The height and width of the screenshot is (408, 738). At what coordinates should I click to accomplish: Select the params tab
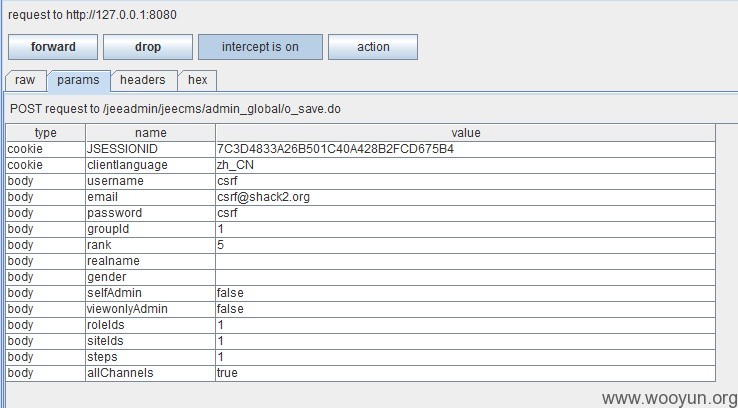(x=79, y=80)
